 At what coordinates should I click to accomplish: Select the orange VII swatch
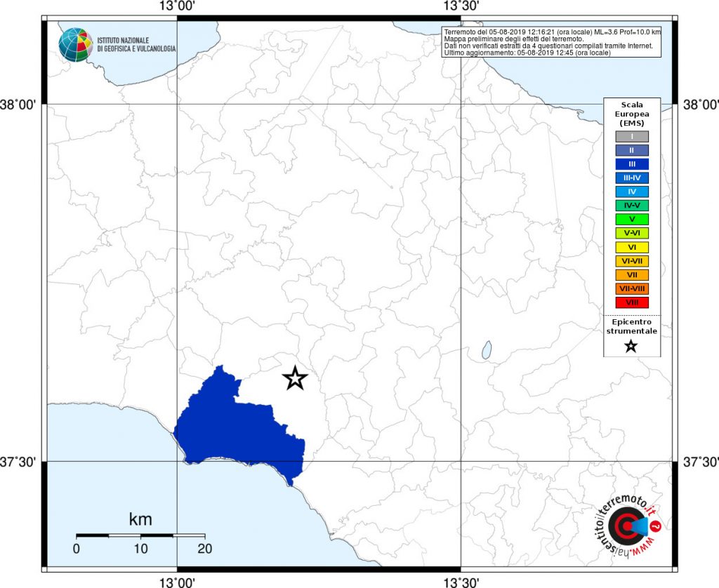(x=632, y=275)
